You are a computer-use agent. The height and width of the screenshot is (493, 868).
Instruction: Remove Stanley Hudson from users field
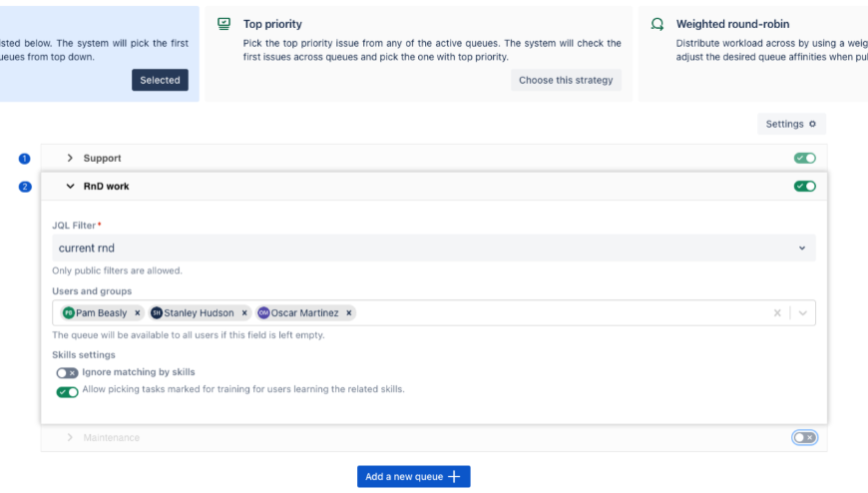tap(244, 313)
